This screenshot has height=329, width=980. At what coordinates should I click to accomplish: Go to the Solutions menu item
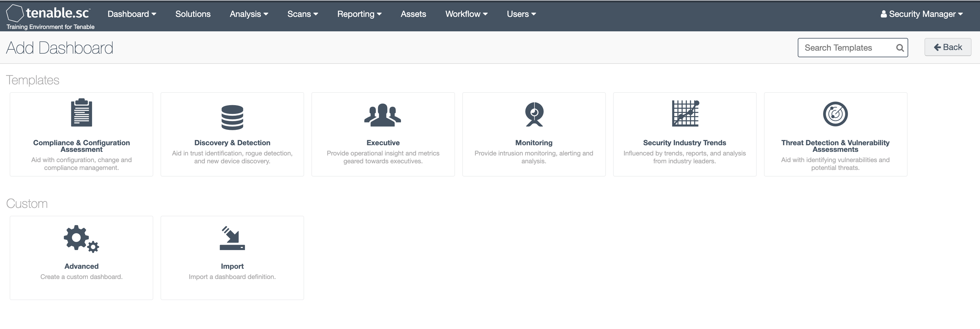(x=193, y=14)
